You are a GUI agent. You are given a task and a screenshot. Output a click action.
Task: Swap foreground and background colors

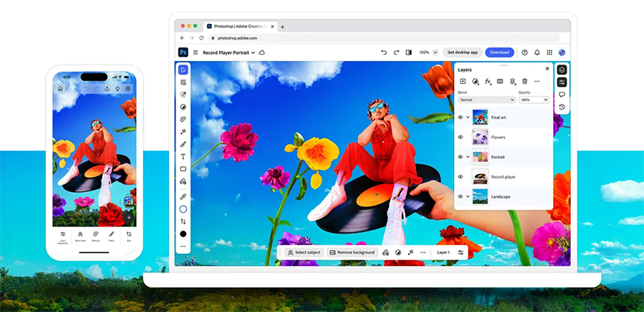[x=184, y=221]
